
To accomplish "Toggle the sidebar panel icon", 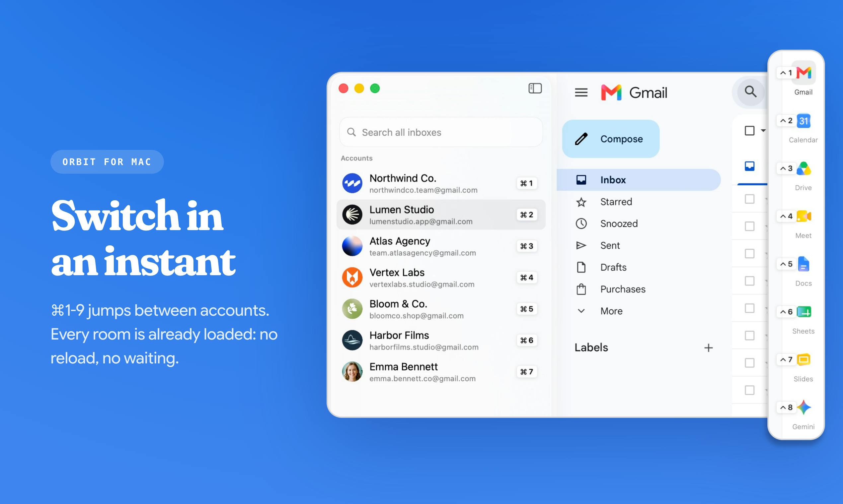I will coord(535,88).
